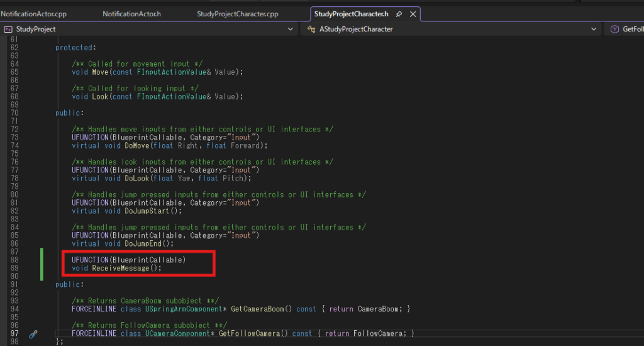Click the green change indicator bar

tap(42, 264)
